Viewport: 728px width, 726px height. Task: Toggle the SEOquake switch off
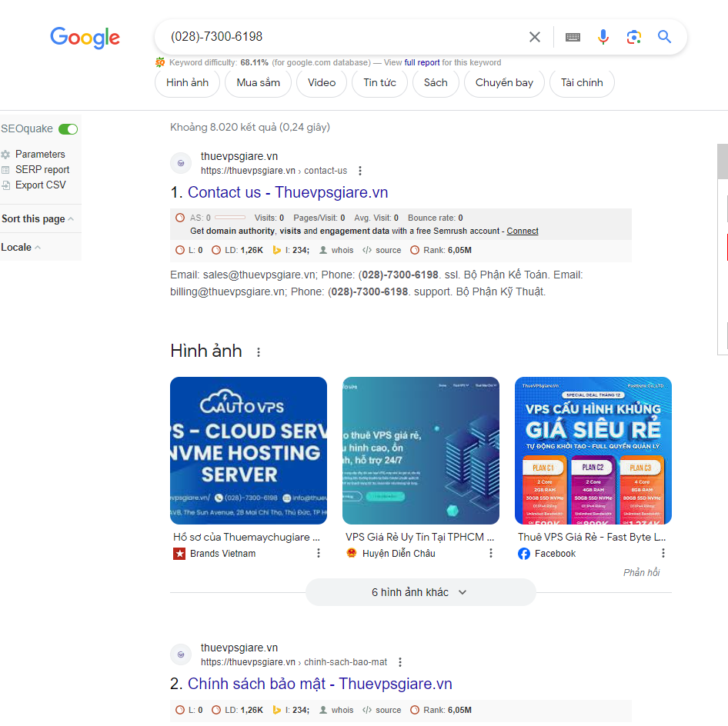click(68, 129)
